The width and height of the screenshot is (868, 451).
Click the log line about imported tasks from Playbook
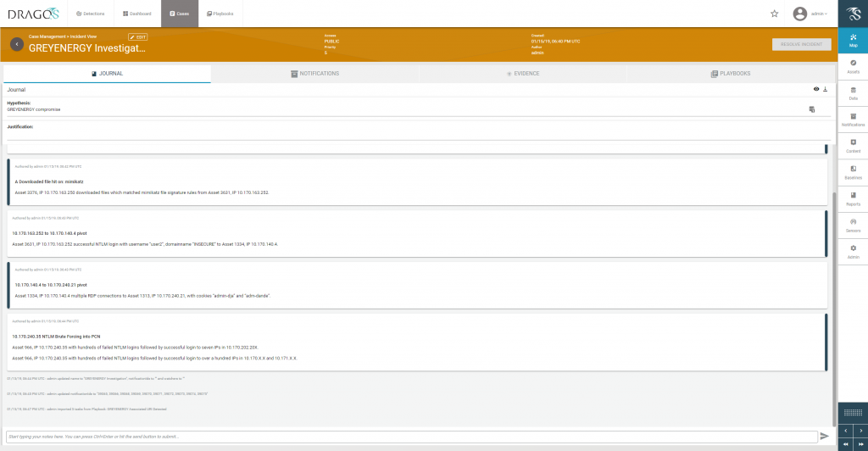[x=86, y=409]
